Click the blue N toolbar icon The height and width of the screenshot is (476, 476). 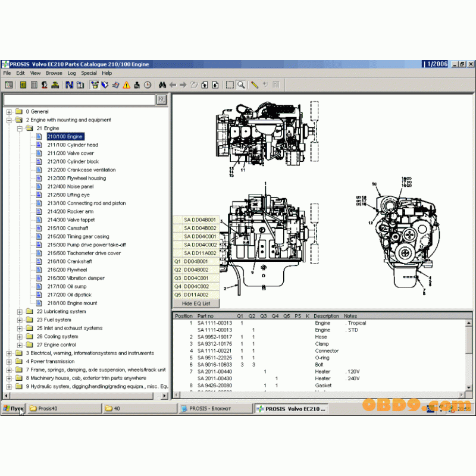click(x=70, y=85)
